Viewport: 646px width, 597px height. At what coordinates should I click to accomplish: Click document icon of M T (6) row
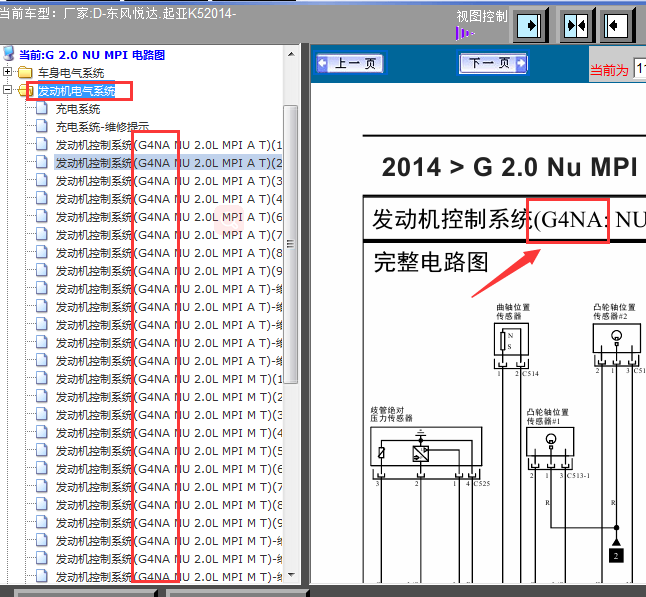41,468
